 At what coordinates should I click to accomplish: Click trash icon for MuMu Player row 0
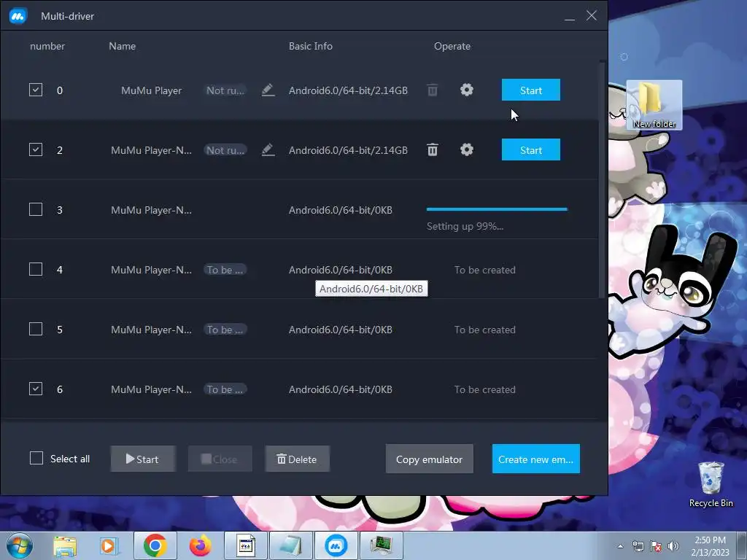[x=432, y=90]
